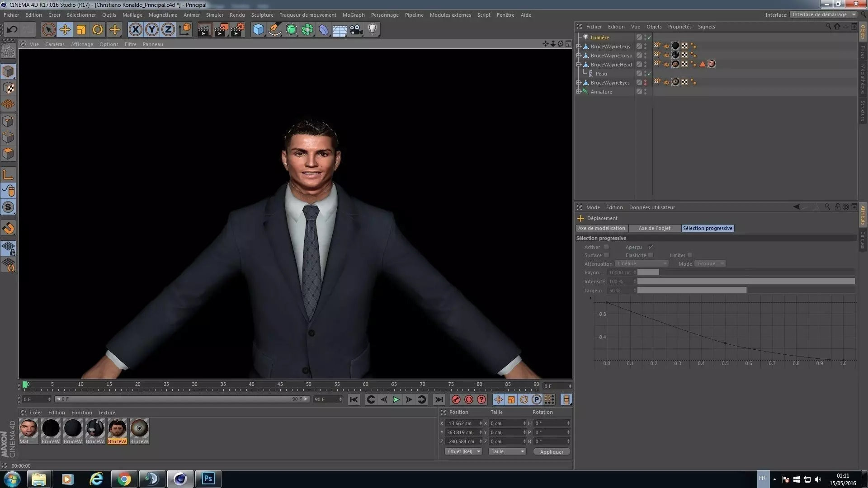Toggle the X axis lock

(x=135, y=30)
